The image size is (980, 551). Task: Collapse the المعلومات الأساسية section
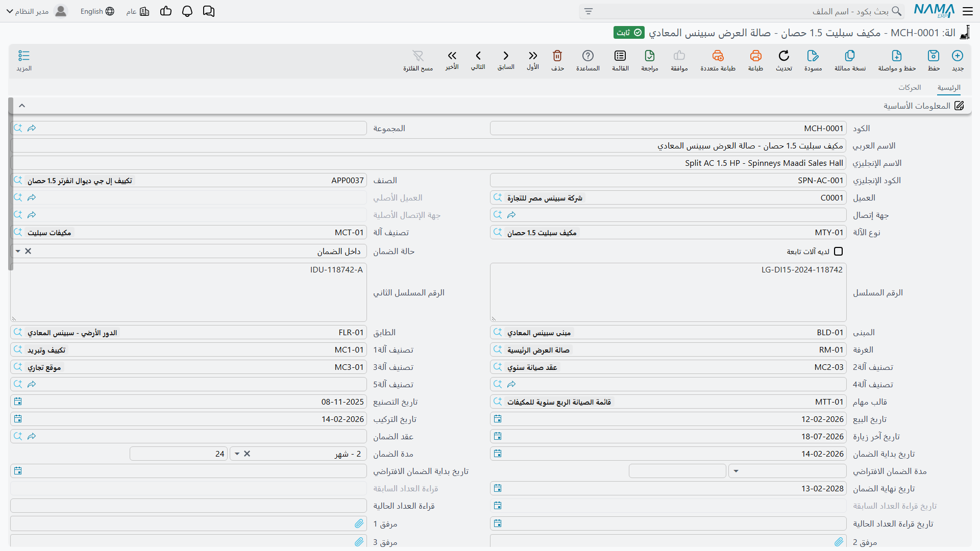click(x=22, y=106)
